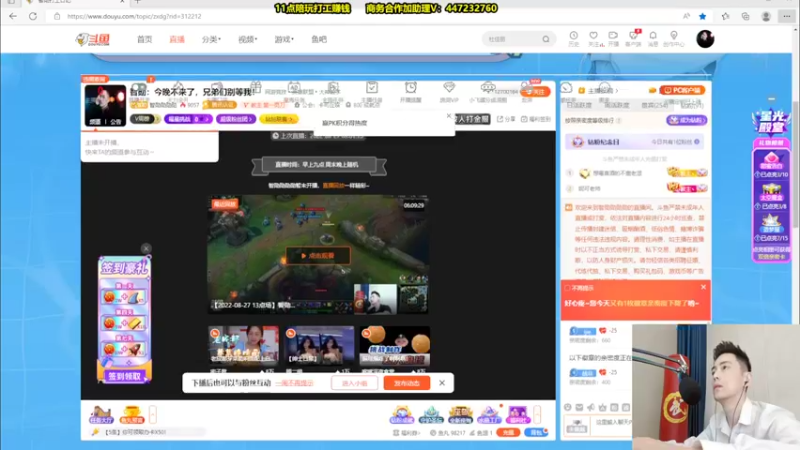Close the orange notification banner
This screenshot has height=450, width=800.
pyautogui.click(x=703, y=287)
